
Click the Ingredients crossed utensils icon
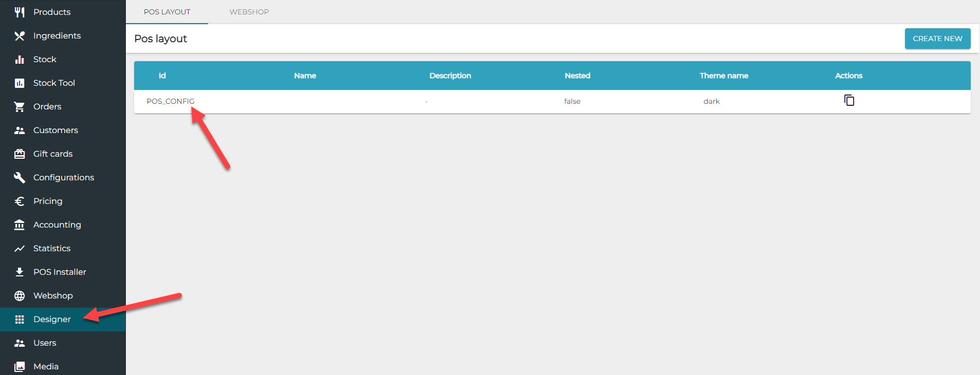[20, 35]
